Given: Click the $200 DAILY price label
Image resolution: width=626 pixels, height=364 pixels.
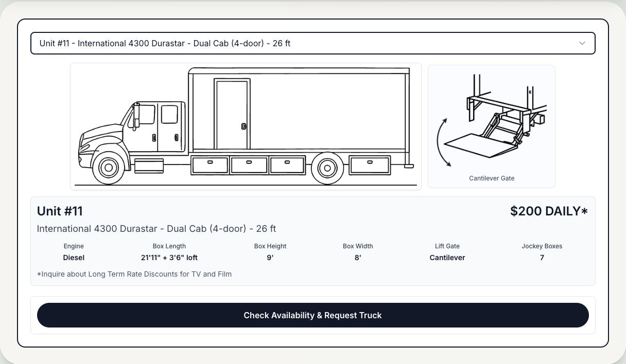Looking at the screenshot, I should tap(549, 211).
